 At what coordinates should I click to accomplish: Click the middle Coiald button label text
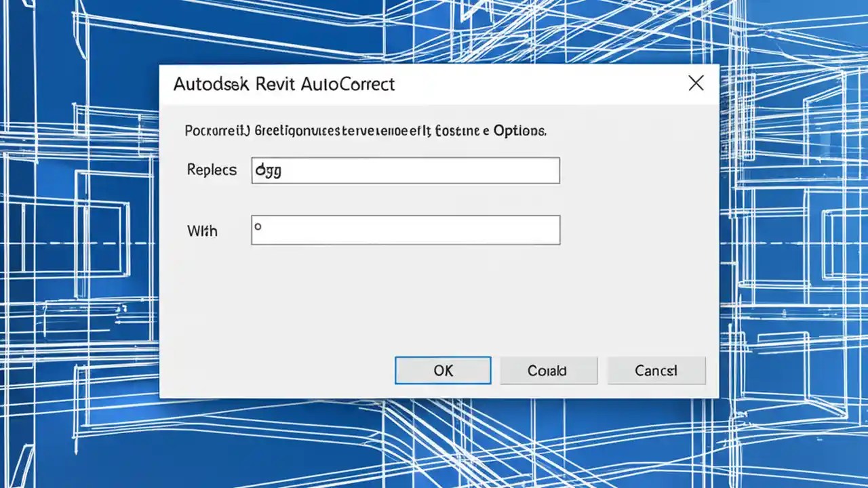[548, 370]
